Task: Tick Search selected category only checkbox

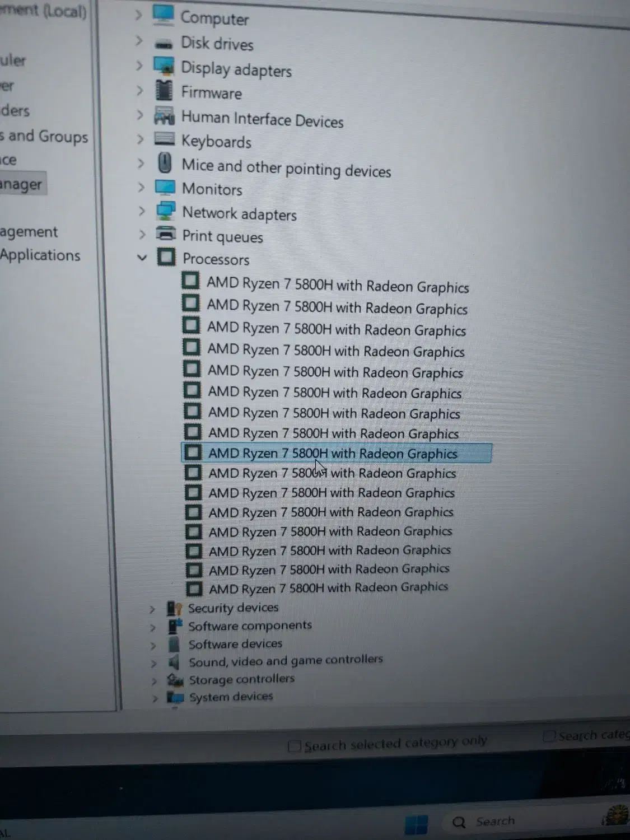Action: [294, 746]
